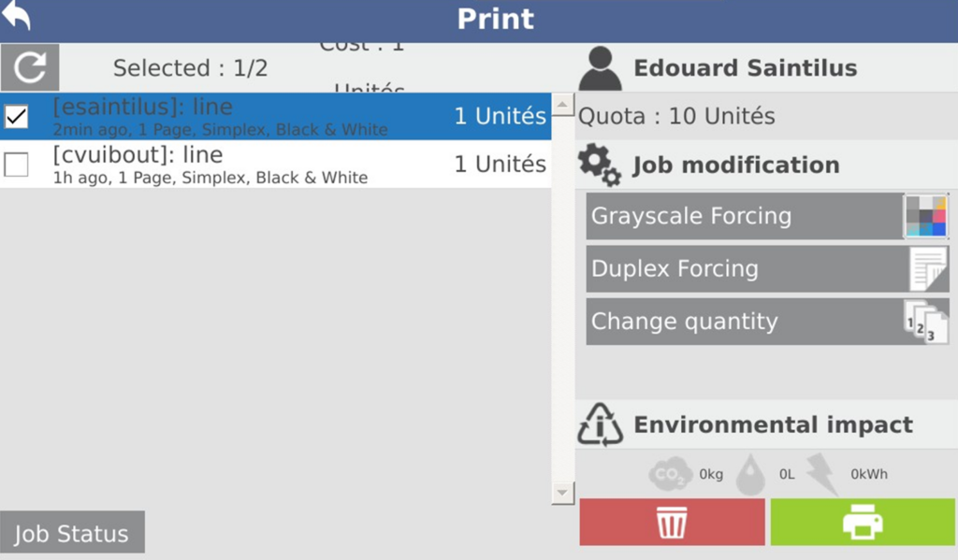Click the Job modification gears icon
Image resolution: width=958 pixels, height=560 pixels.
[x=599, y=165]
